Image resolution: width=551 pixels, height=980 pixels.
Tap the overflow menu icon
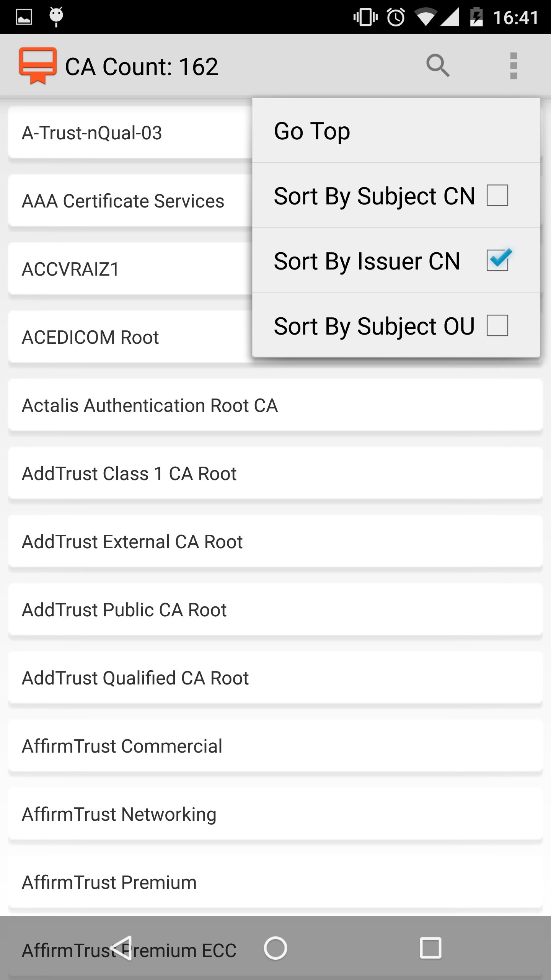513,65
